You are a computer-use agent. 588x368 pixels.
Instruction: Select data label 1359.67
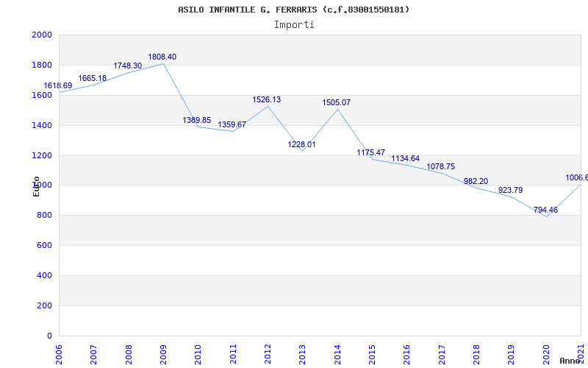point(232,124)
